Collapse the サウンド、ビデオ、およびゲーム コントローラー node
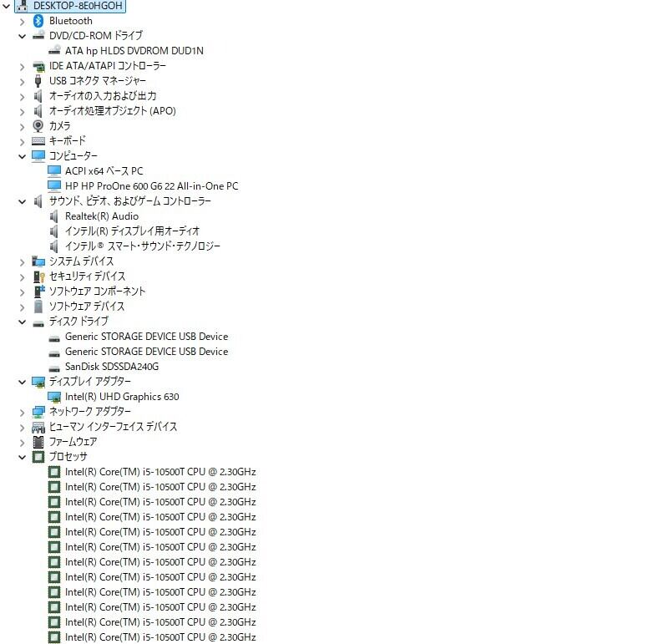653x644 pixels. (x=22, y=201)
